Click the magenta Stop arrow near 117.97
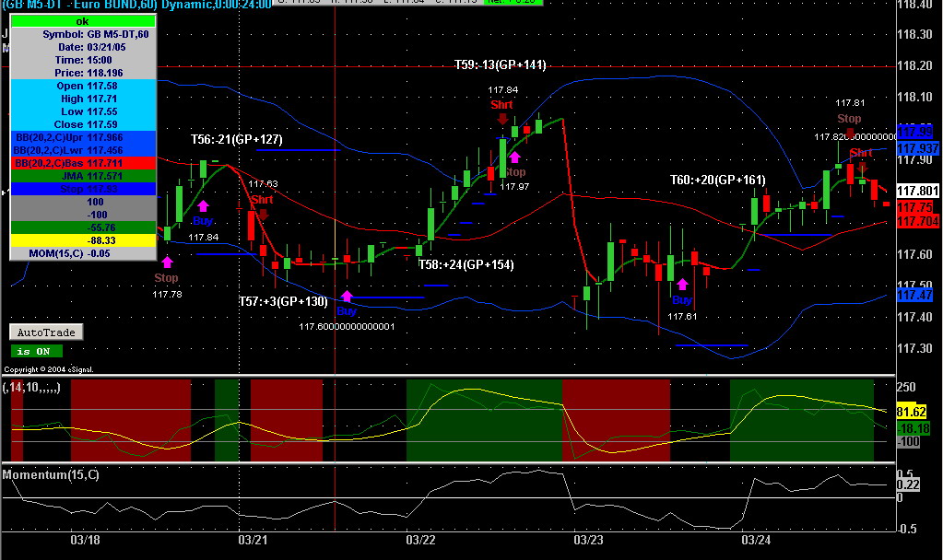Image resolution: width=943 pixels, height=560 pixels. coord(514,157)
